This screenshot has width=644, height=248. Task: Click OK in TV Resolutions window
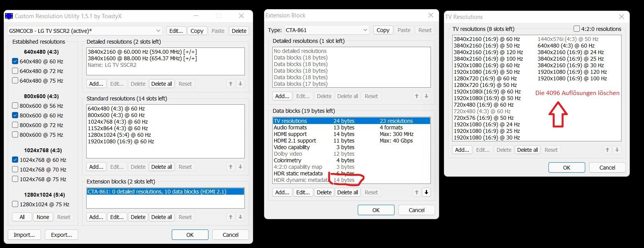click(x=567, y=168)
